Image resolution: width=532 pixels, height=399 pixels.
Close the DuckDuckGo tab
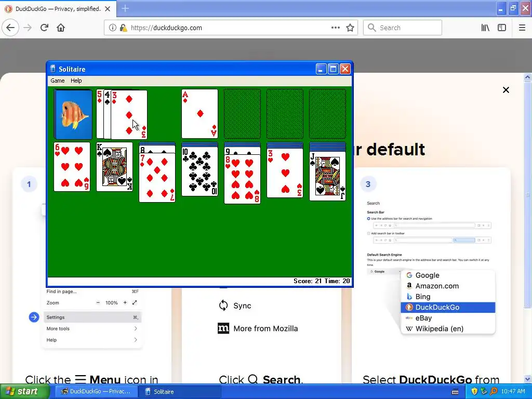point(108,9)
